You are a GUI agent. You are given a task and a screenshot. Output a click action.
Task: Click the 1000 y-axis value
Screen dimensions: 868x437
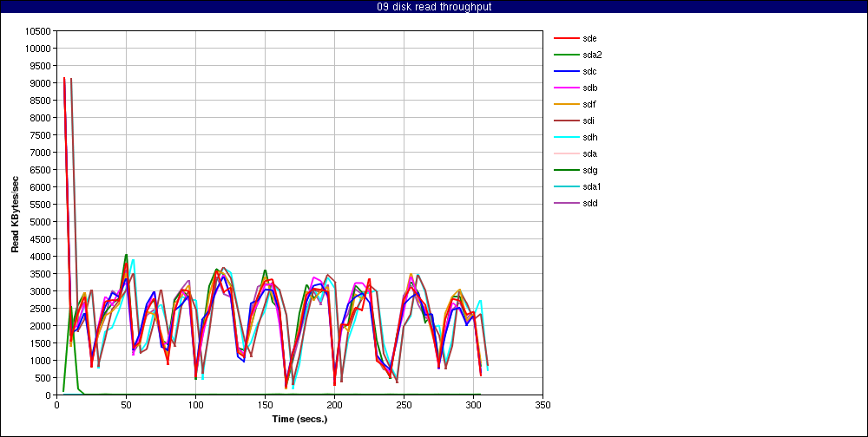(41, 361)
